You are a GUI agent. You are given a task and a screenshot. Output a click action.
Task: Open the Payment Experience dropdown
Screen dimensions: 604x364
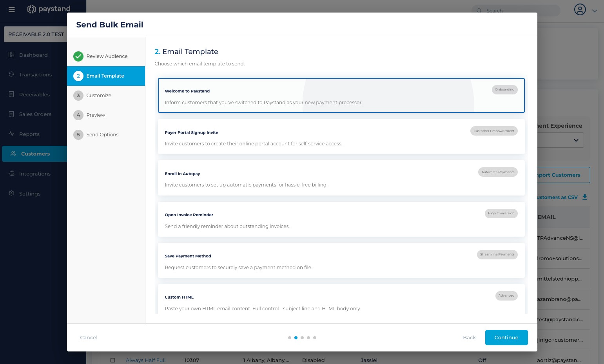pos(560,140)
